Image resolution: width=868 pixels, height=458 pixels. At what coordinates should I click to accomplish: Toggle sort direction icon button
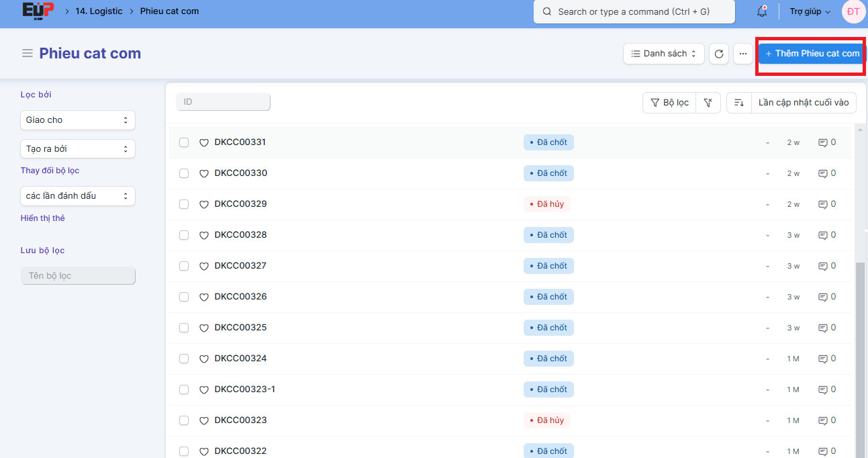[x=738, y=103]
